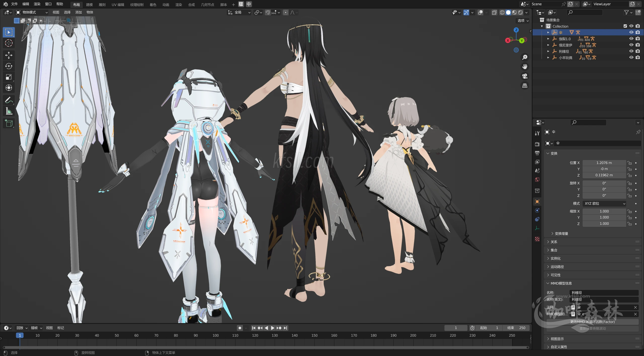The width and height of the screenshot is (644, 356).
Task: Click MMD 名称 field 利维坦
Action: pos(604,292)
